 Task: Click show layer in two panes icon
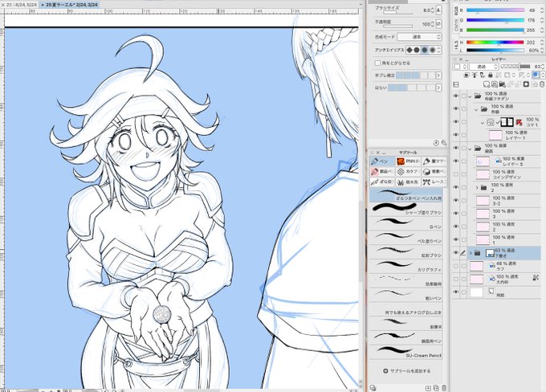[x=455, y=84]
